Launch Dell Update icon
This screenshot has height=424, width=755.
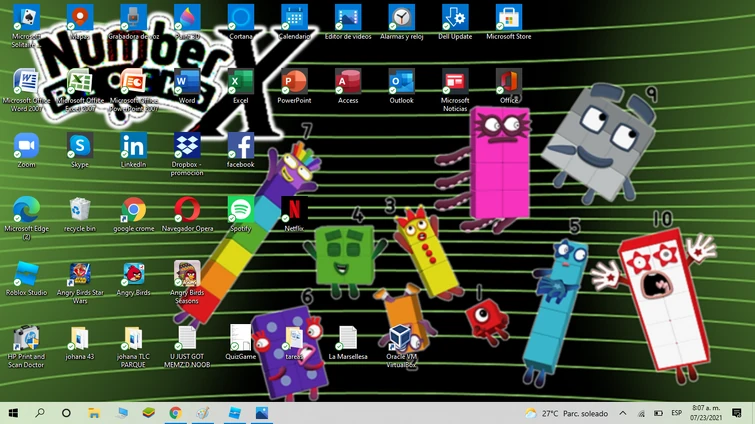[x=455, y=18]
